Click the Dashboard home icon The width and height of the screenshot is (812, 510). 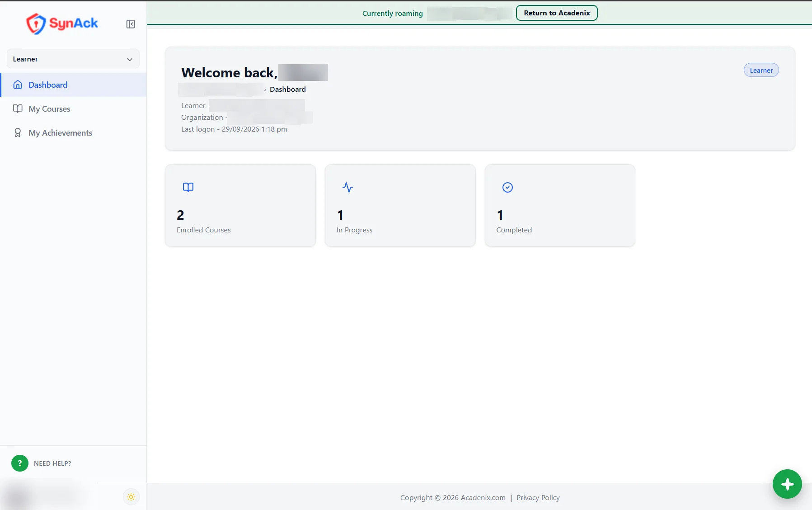[x=18, y=85]
